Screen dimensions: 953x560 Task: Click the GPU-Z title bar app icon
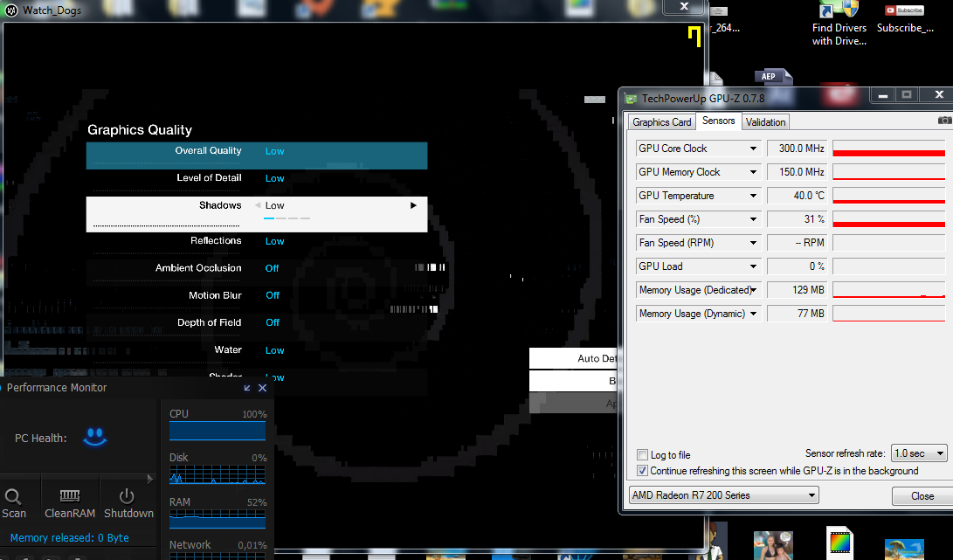(632, 99)
